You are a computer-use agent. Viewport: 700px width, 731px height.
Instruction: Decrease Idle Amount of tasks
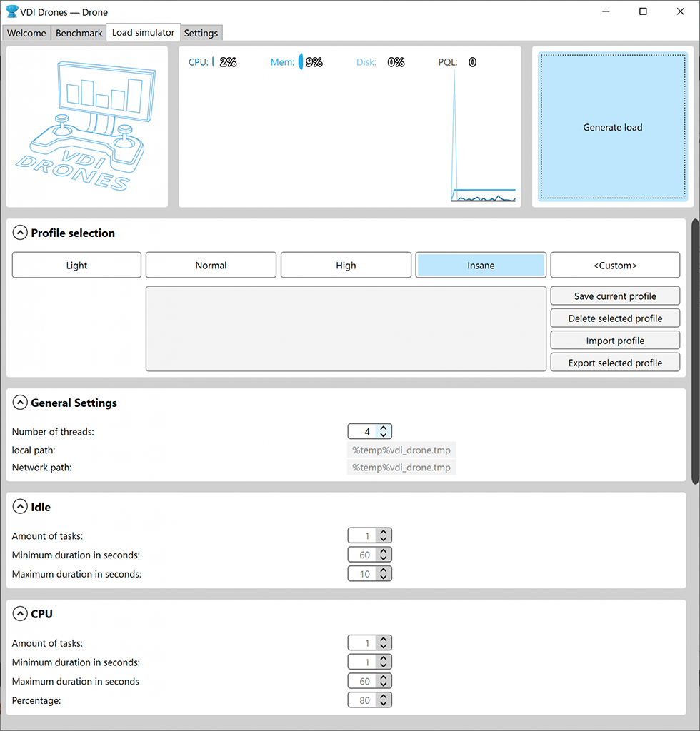384,539
